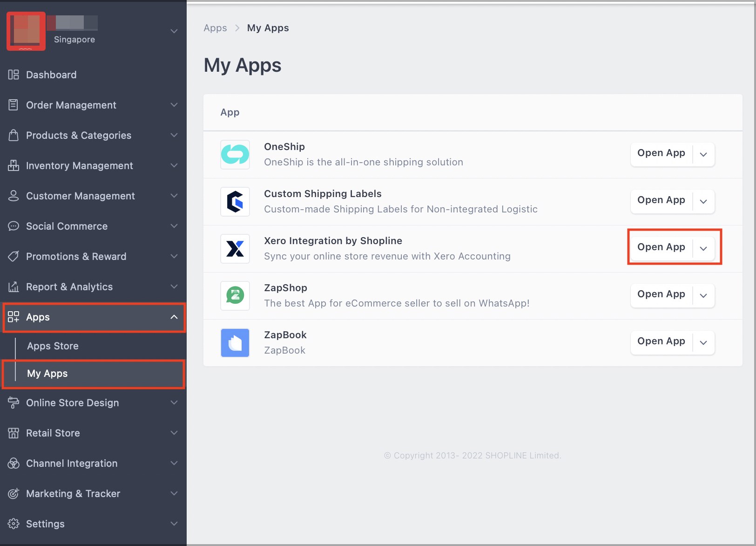Click the Dashboard icon in the sidebar
The width and height of the screenshot is (756, 546).
[x=13, y=75]
